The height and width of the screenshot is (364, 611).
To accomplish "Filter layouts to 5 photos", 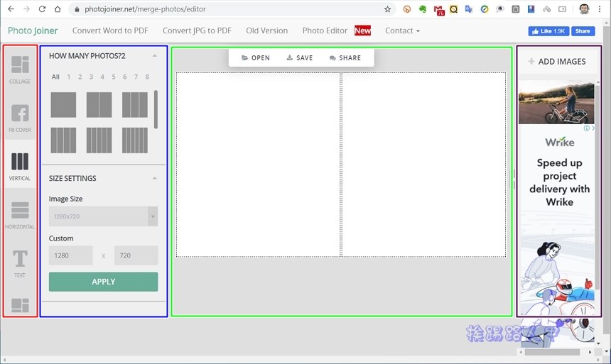I will tap(114, 77).
